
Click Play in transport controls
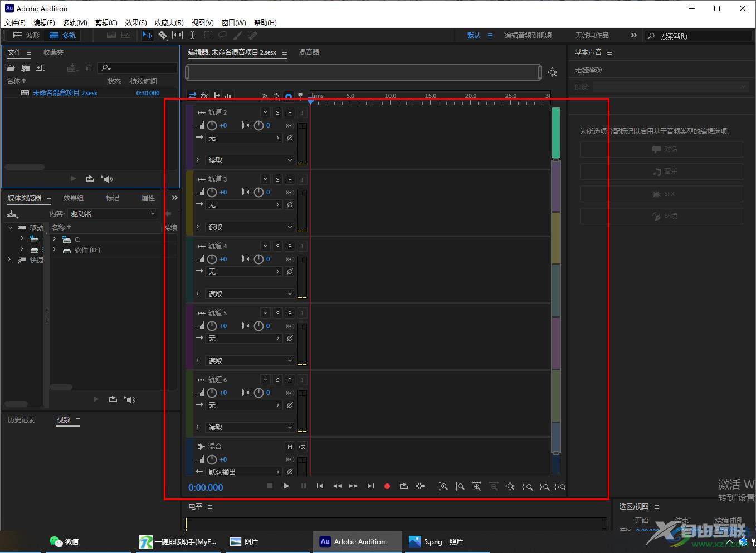(286, 486)
